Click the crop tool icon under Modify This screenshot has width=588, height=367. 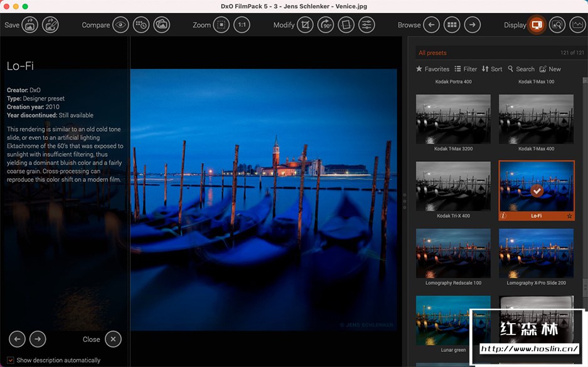pyautogui.click(x=305, y=25)
